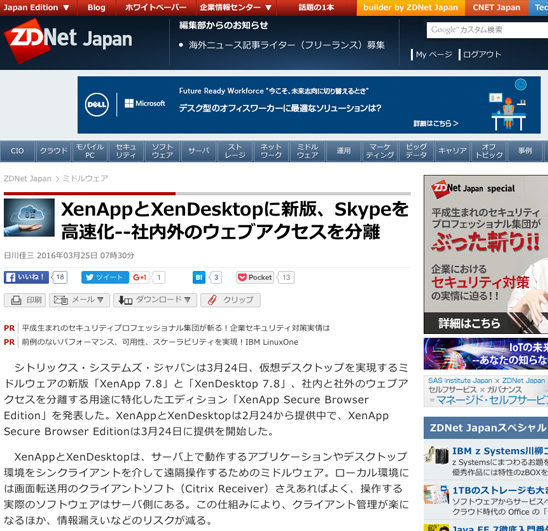
Task: Click the ログアウト link
Action: (482, 55)
